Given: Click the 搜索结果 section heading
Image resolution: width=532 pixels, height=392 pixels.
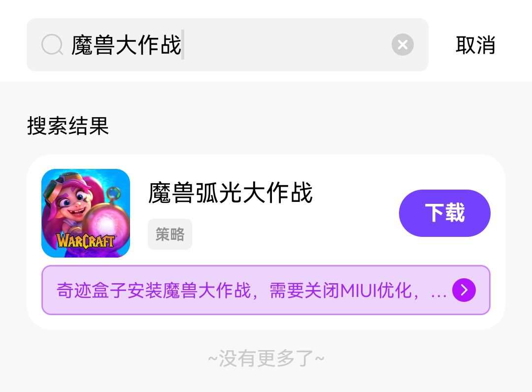Looking at the screenshot, I should pyautogui.click(x=68, y=126).
